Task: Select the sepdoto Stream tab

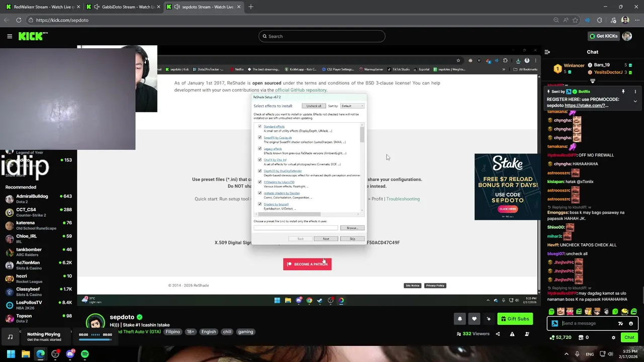Action: point(203,7)
